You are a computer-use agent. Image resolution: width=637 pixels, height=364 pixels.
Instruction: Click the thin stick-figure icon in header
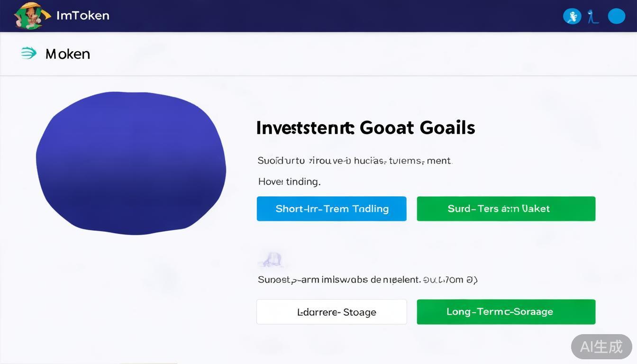(x=592, y=17)
